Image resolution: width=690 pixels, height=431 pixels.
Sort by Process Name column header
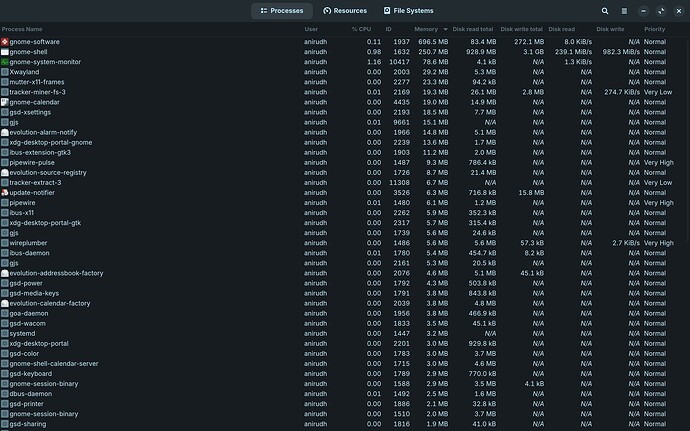pyautogui.click(x=22, y=29)
